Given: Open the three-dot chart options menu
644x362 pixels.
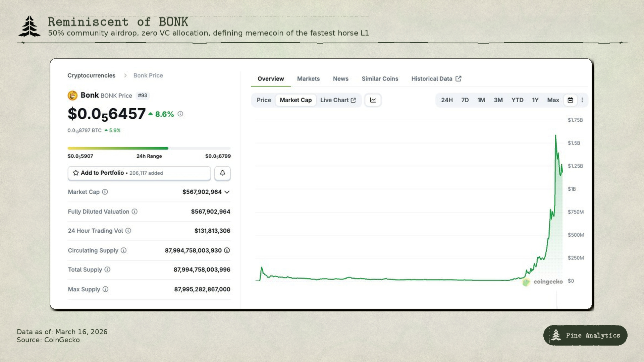Looking at the screenshot, I should tap(582, 100).
